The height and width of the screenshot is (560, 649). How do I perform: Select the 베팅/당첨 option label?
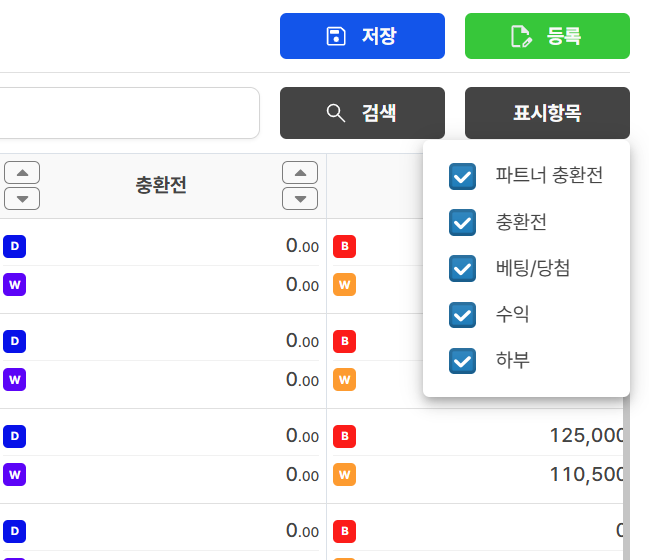click(533, 268)
